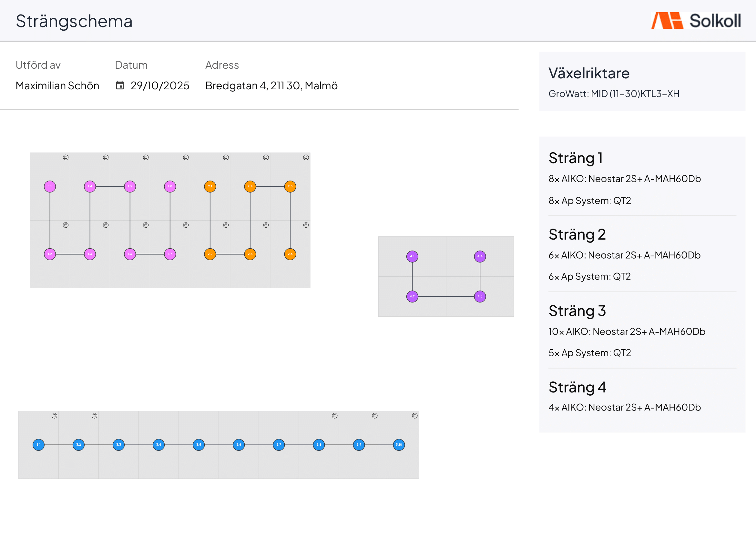Click the address Bredgatan 4, Malmö
Screen dimensions: 756x534
[272, 85]
